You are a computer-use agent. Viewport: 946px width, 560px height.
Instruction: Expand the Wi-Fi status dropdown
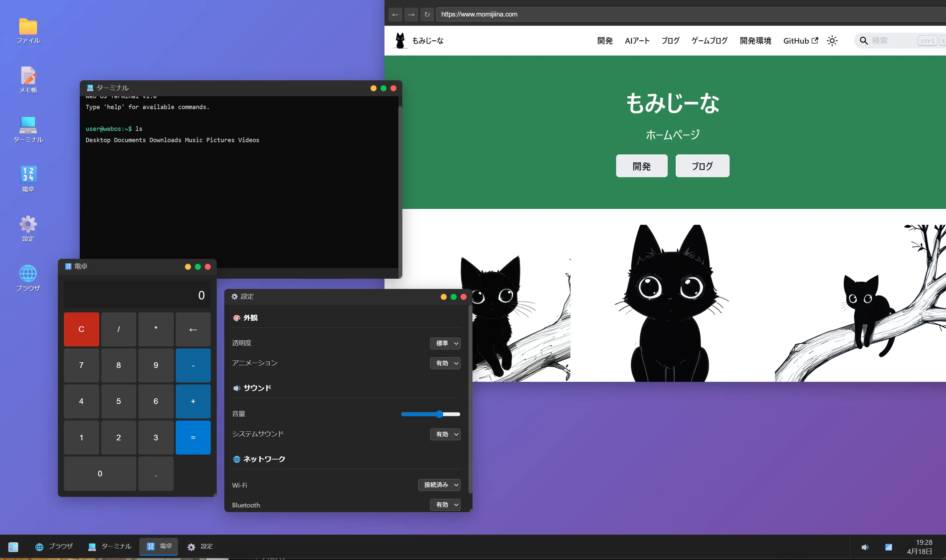(x=439, y=485)
